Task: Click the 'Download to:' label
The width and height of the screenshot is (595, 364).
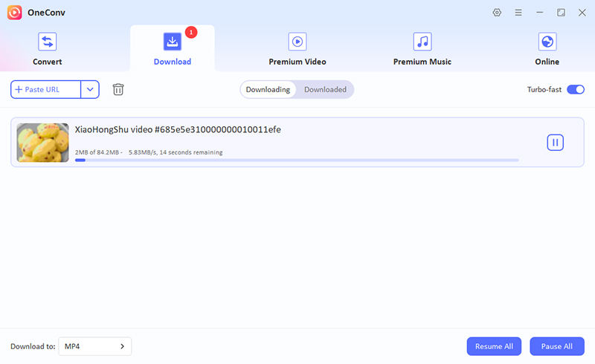Action: (33, 346)
